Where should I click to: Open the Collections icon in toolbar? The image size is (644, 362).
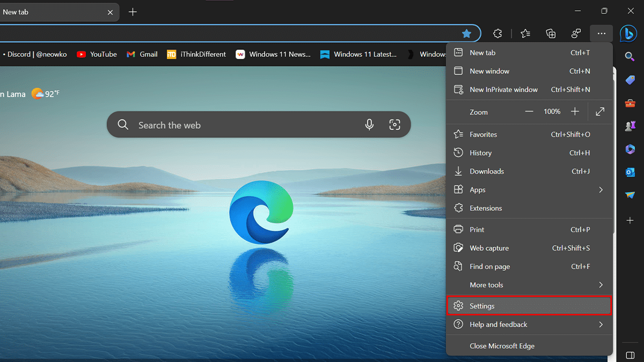tap(551, 34)
